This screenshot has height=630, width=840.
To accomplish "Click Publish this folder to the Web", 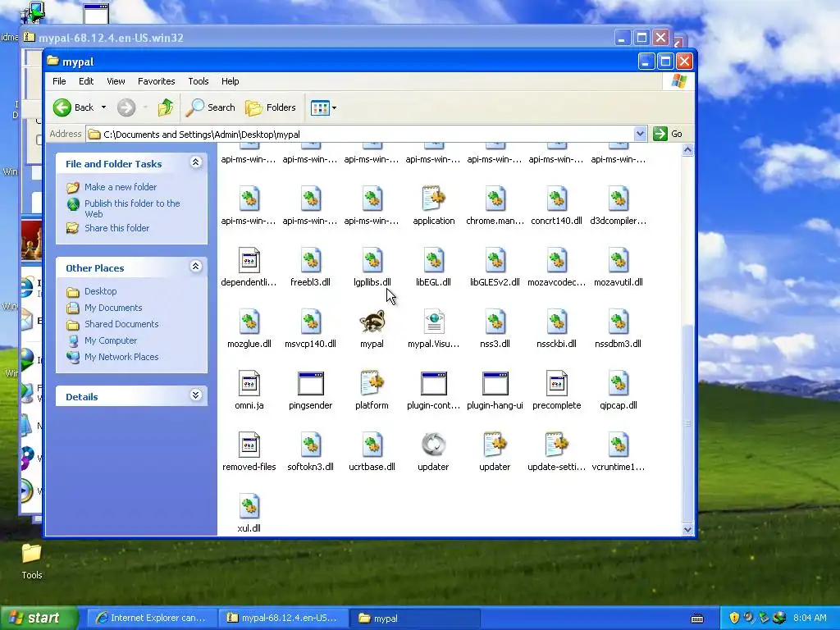I will pos(132,208).
